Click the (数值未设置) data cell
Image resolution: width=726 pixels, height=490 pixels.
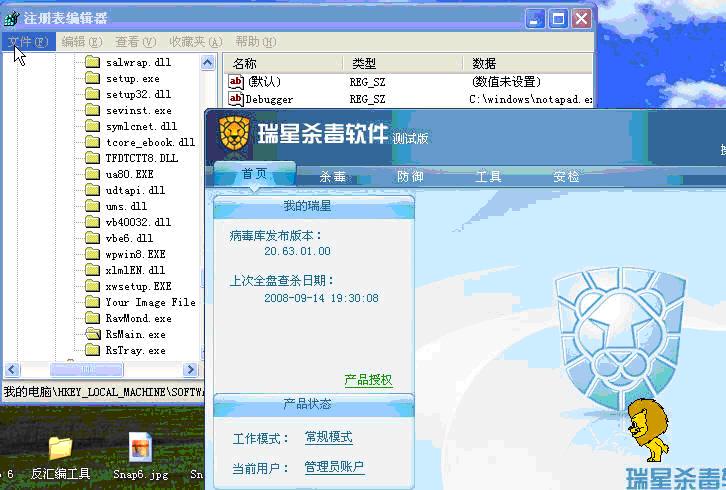pos(506,82)
